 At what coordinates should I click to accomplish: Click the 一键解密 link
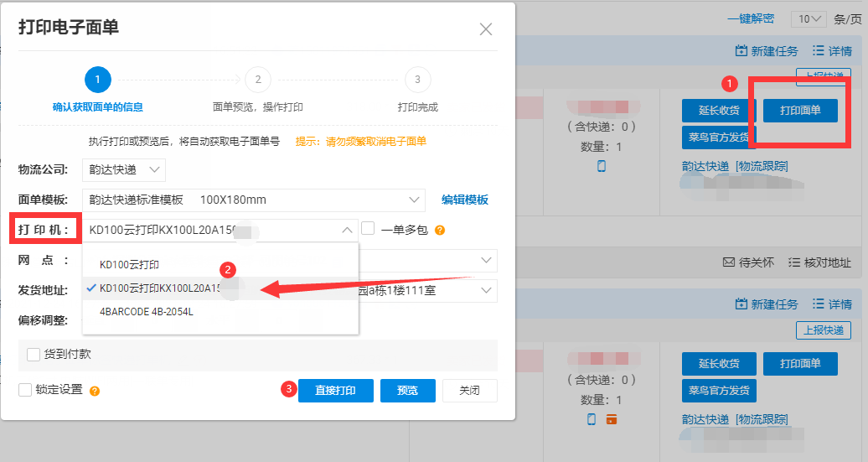[751, 18]
